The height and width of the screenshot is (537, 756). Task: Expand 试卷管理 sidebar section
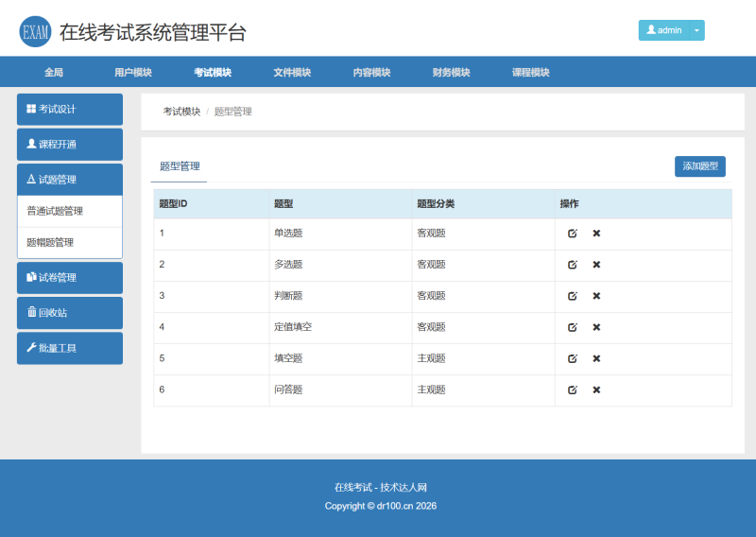[x=70, y=278]
